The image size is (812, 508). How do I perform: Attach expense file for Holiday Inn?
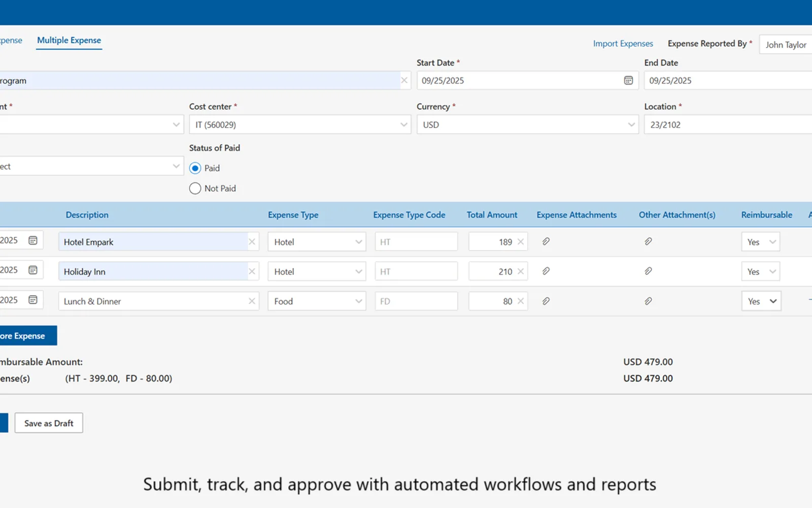546,271
